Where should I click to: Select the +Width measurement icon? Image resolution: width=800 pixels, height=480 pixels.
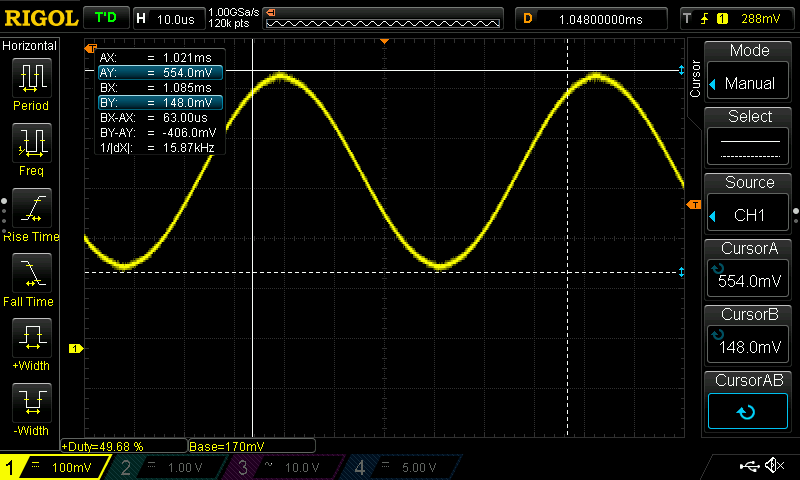point(32,337)
